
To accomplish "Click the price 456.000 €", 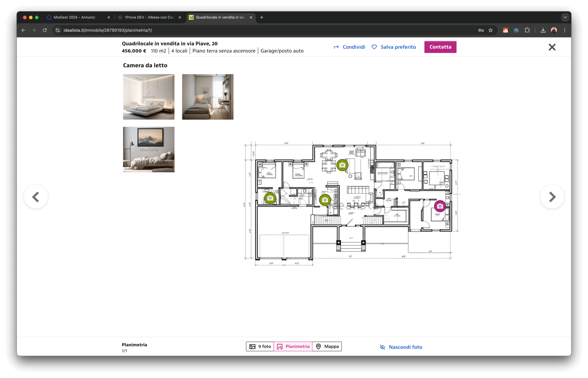I will [x=134, y=51].
